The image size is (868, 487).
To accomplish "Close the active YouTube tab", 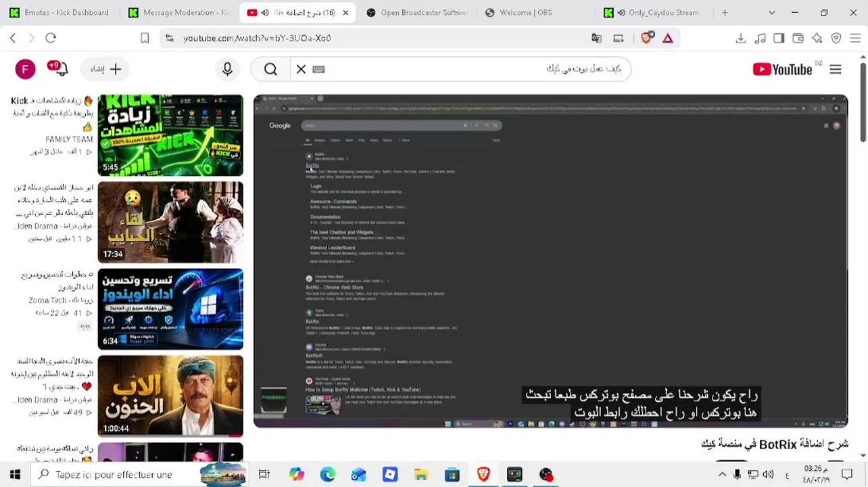I will 345,12.
